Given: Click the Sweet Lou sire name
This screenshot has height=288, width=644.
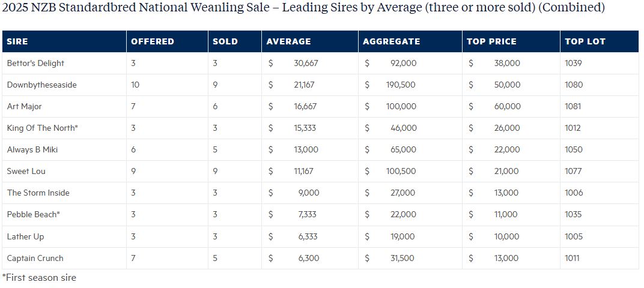Looking at the screenshot, I should pyautogui.click(x=26, y=171).
